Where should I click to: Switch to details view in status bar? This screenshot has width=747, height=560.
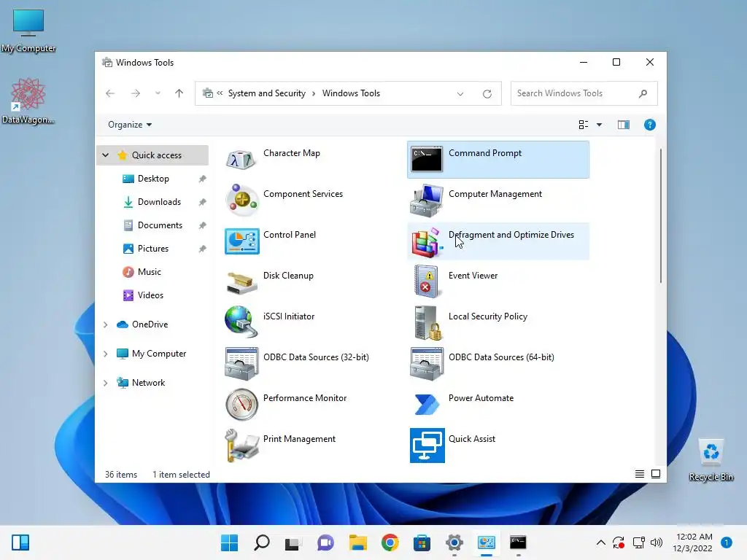click(x=639, y=474)
